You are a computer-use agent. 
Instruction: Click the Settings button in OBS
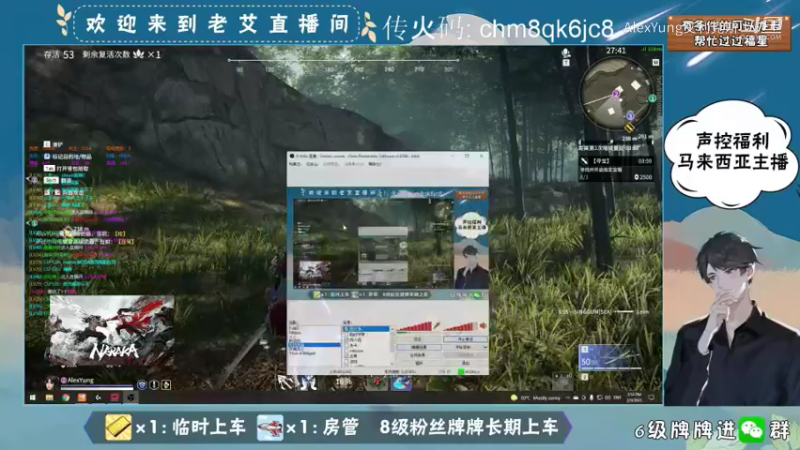[417, 339]
